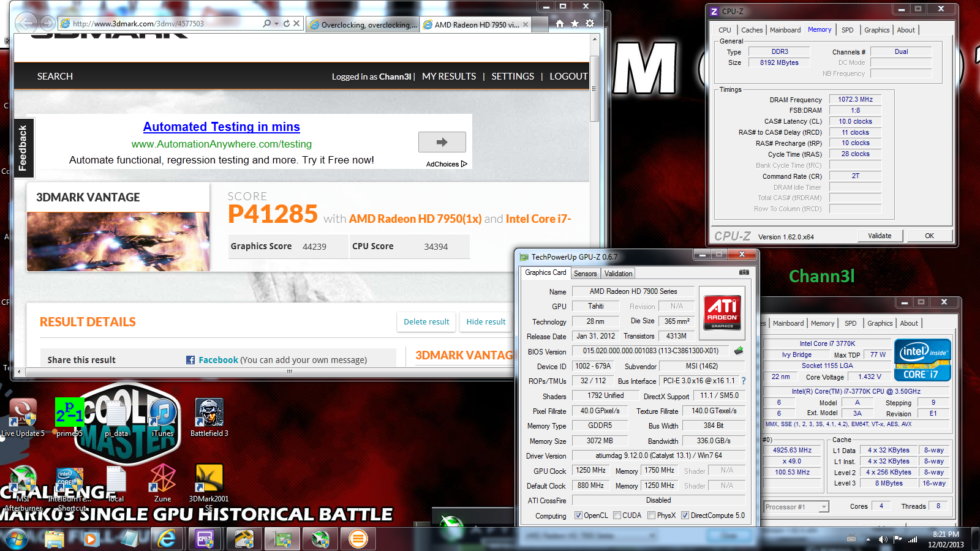Toggle the CUDA checkbox in GPU-Z
This screenshot has width=980, height=551.
click(617, 515)
